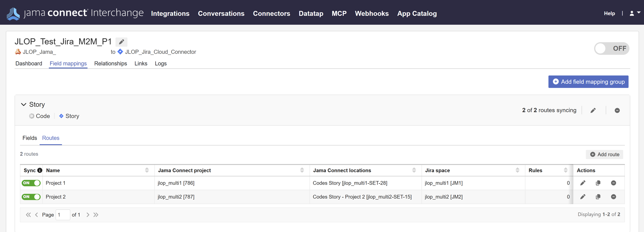Edit the integration name with pencil icon
The image size is (644, 232).
click(x=121, y=42)
